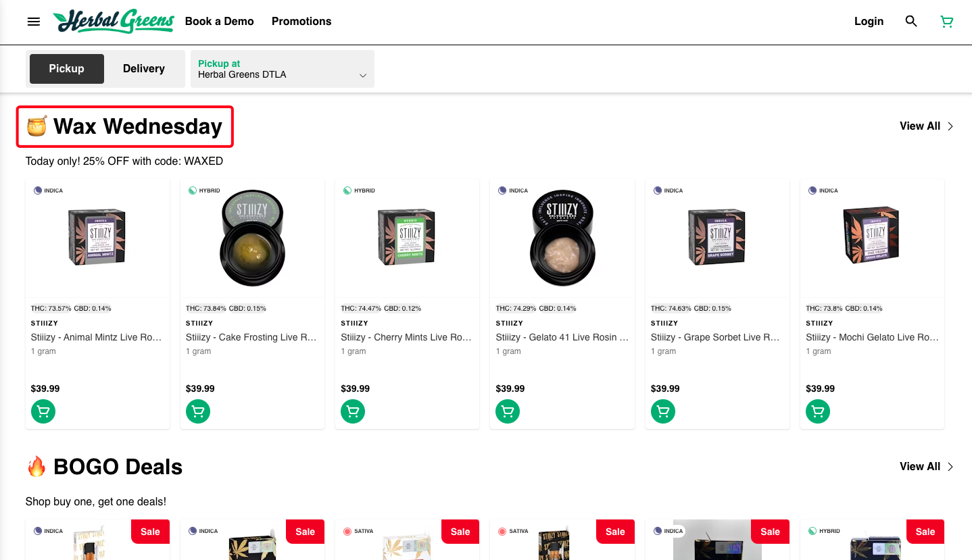
Task: Open Stiiizy Mochi Gelato Live Rosin product title
Action: 872,337
